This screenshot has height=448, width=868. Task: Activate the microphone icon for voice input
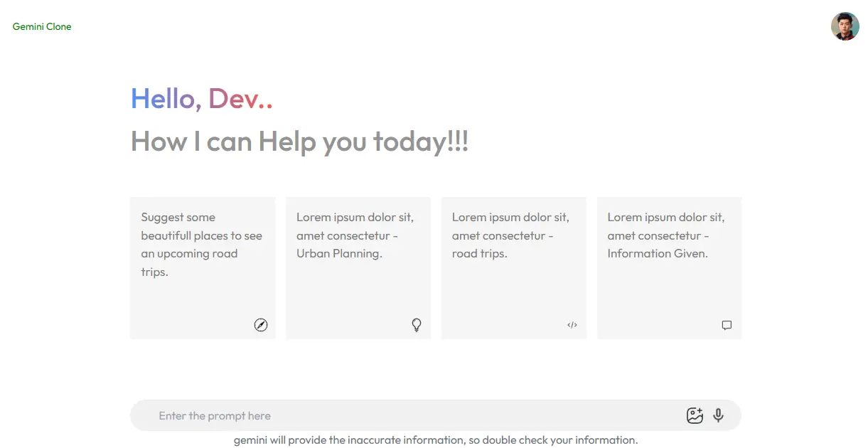tap(718, 415)
